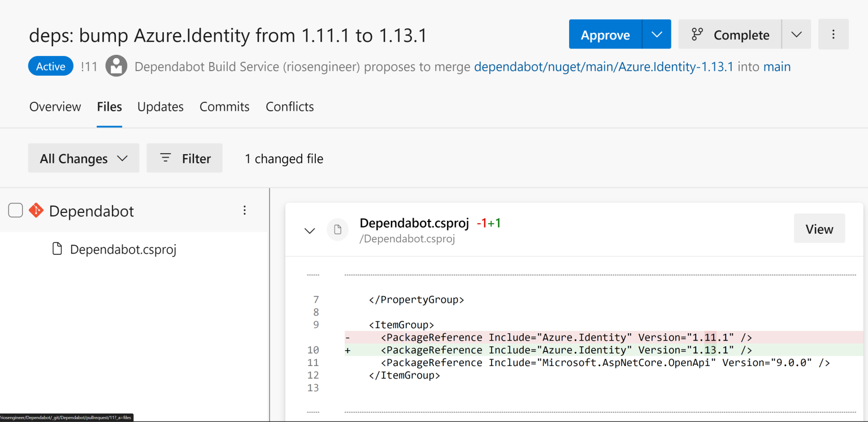Open options menu next to Dependabot folder
The image size is (868, 422).
(244, 210)
